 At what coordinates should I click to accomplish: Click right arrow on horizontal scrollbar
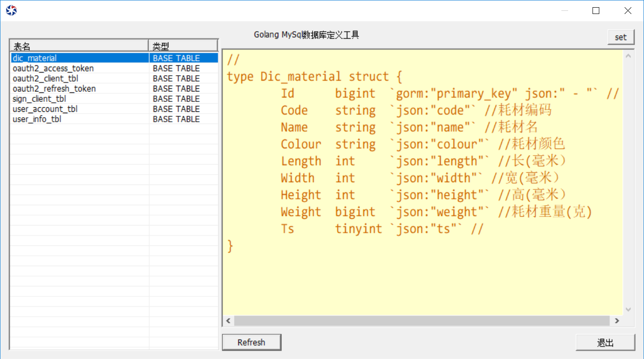click(x=617, y=321)
